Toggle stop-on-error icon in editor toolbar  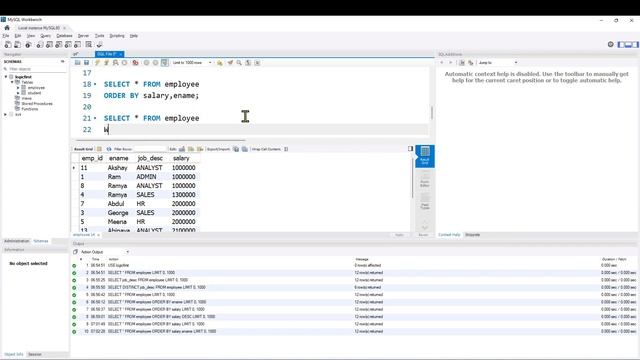[135, 62]
